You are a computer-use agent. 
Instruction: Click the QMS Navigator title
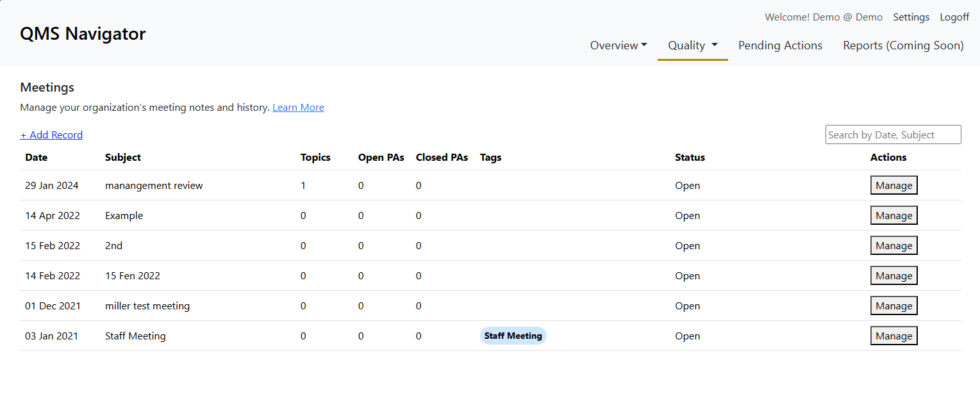[83, 33]
